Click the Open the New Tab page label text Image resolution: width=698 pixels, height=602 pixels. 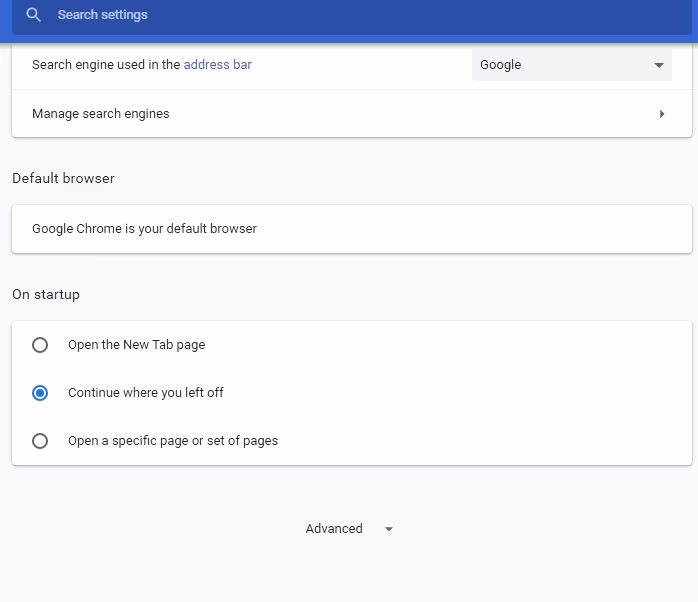[136, 345]
